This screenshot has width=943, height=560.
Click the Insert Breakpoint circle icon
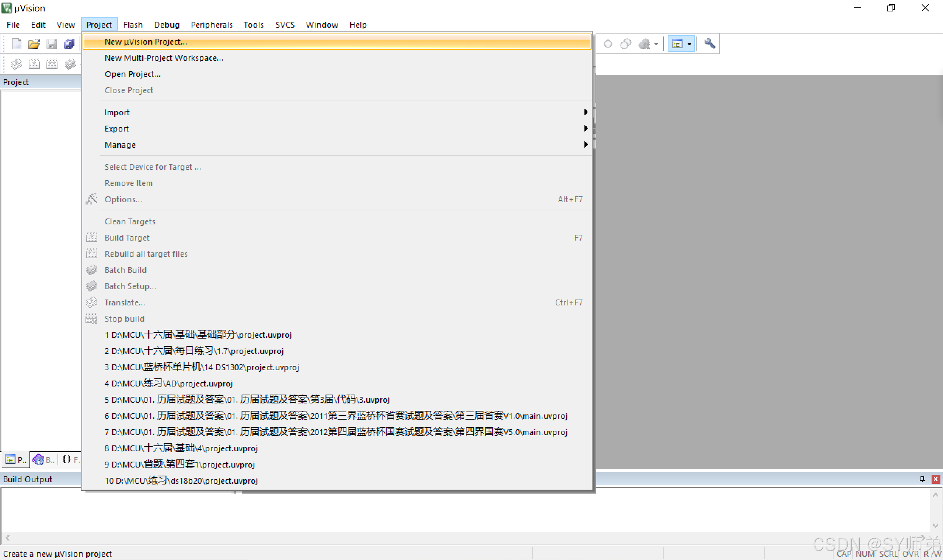[x=608, y=44]
